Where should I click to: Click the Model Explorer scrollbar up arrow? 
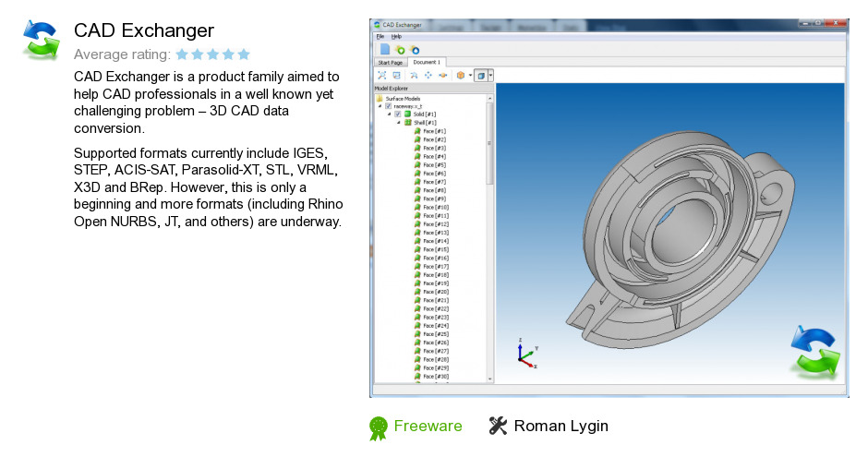(490, 98)
